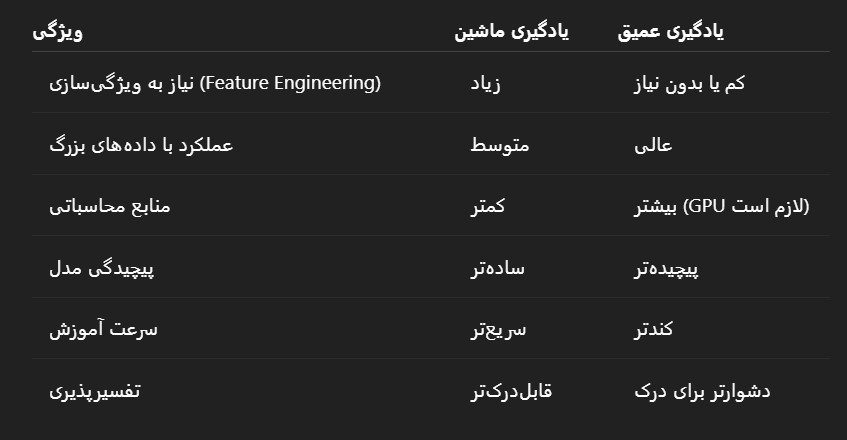Click the پیچیده‌تر cell
The width and height of the screenshot is (847, 440).
[x=666, y=268]
